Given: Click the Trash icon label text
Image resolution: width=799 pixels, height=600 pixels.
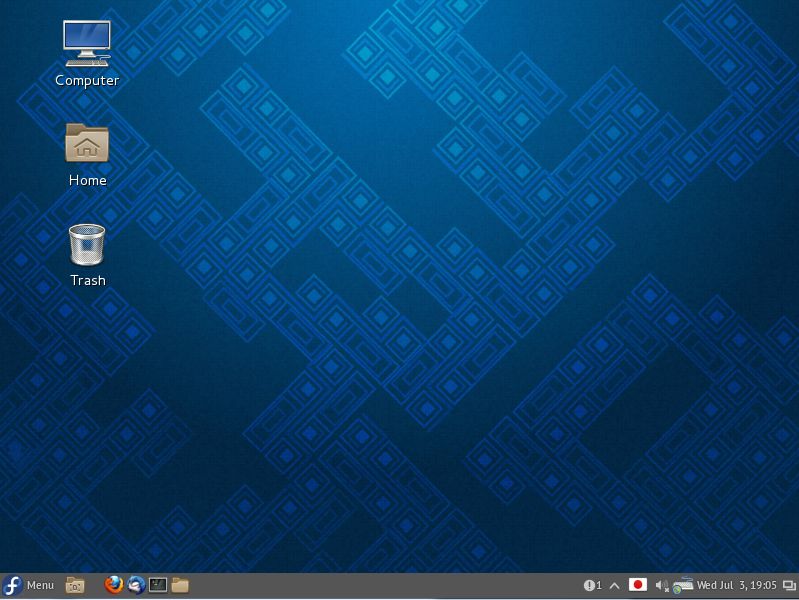Looking at the screenshot, I should 88,280.
